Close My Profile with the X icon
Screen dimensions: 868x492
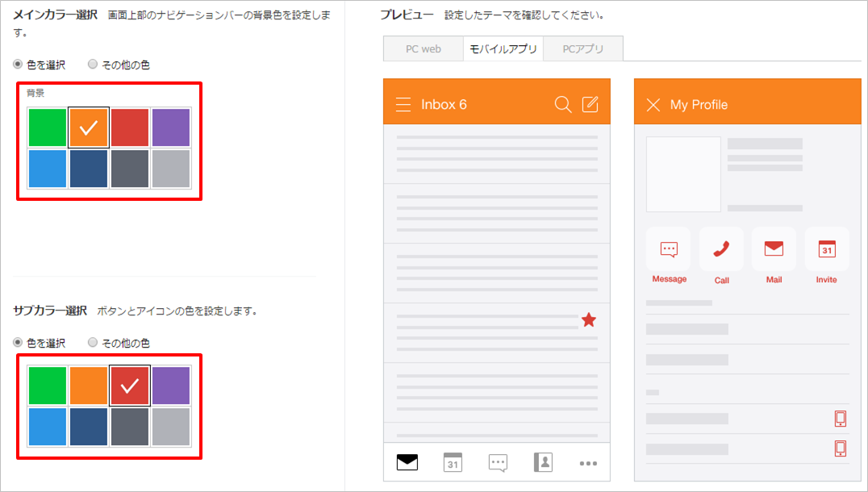pyautogui.click(x=653, y=105)
